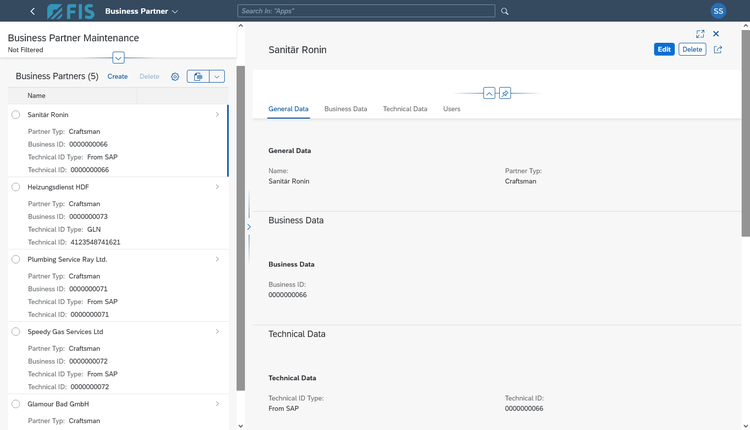Focus the Search In Apps field
The height and width of the screenshot is (430, 750).
(x=366, y=11)
